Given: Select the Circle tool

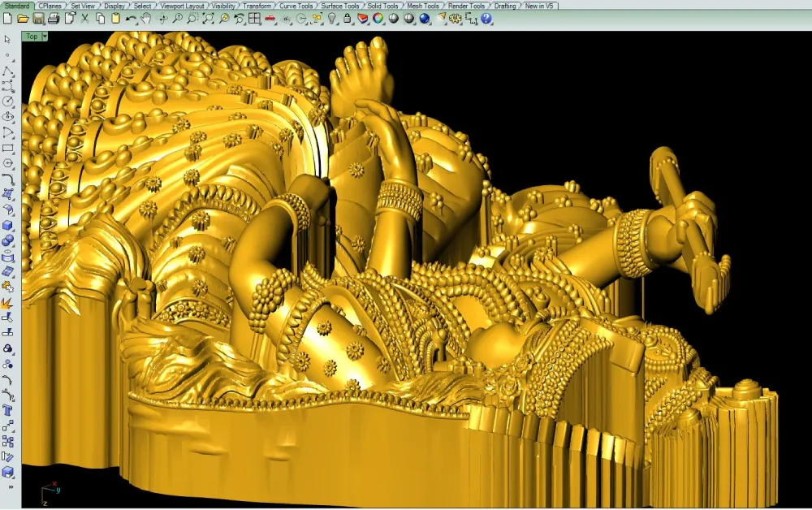Looking at the screenshot, I should [7, 102].
